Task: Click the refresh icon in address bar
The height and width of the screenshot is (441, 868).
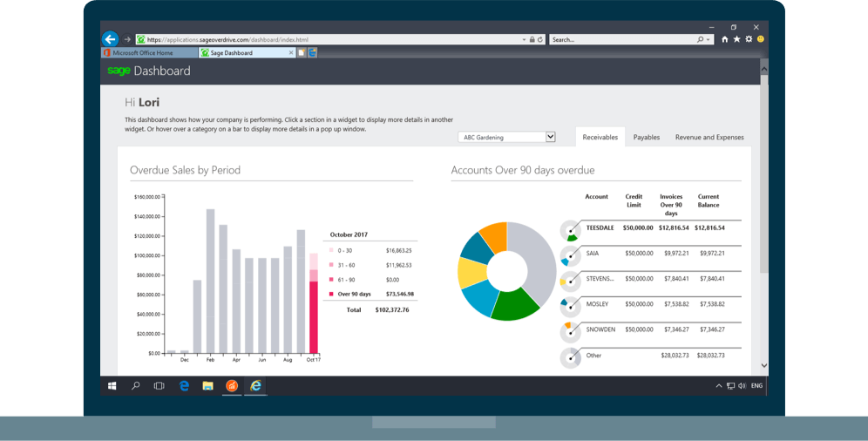Action: click(539, 40)
